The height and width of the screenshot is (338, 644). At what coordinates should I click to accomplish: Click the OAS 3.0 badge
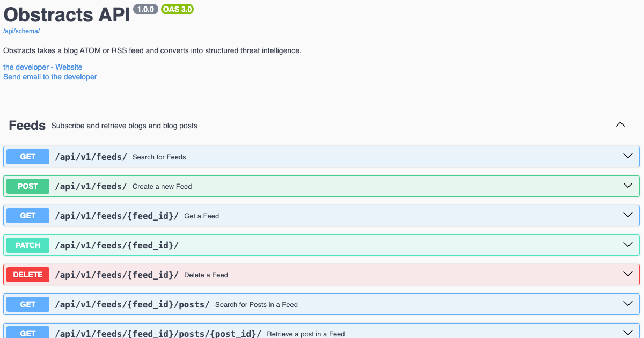[177, 9]
